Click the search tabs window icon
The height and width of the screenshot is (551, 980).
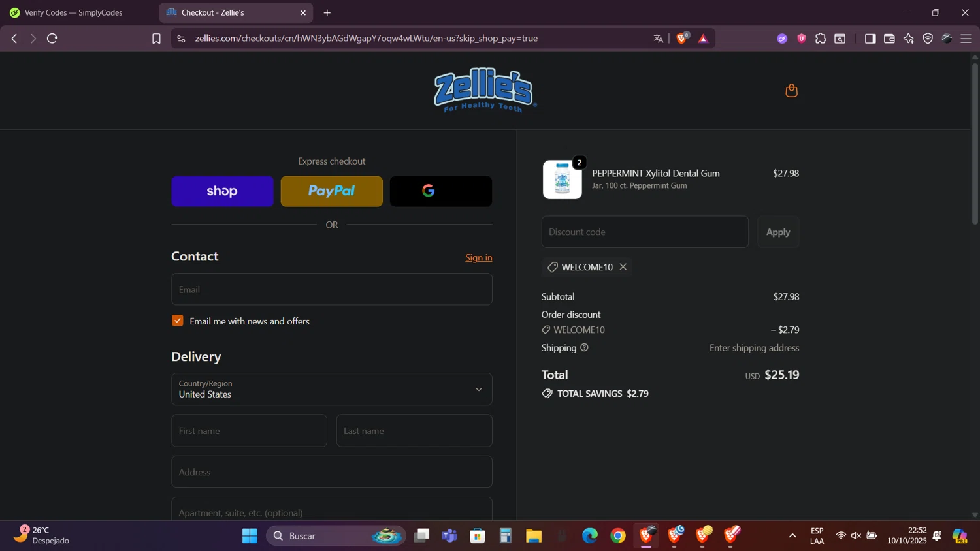[x=840, y=39]
